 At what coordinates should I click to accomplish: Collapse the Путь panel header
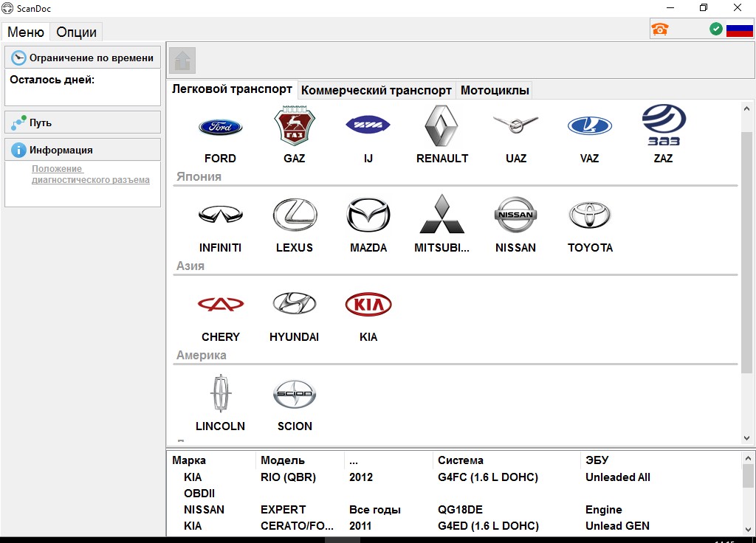tap(83, 122)
